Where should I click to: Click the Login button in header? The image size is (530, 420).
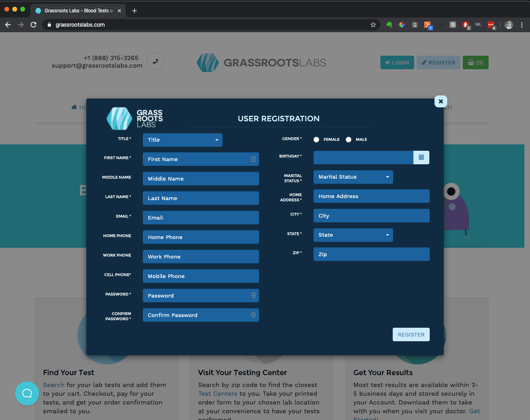[x=397, y=62]
